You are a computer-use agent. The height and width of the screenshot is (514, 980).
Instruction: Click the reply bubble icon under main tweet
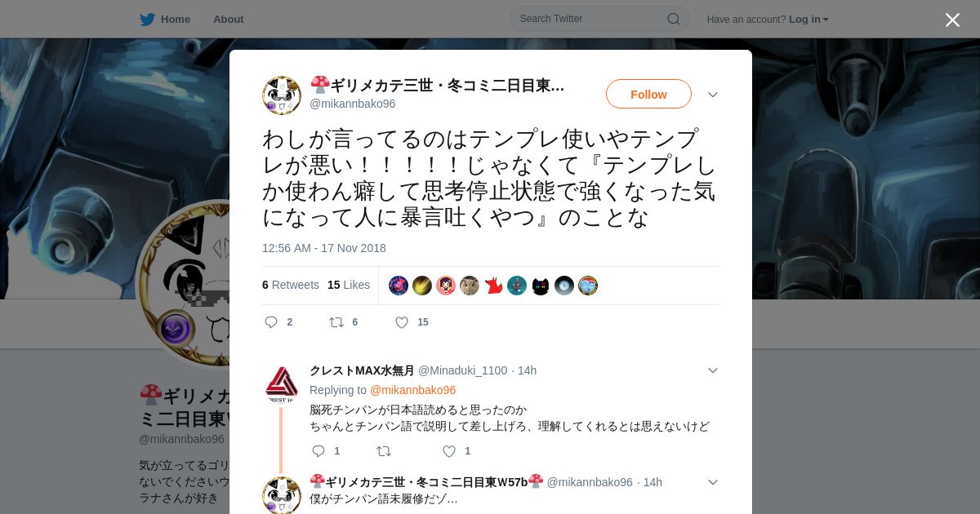point(271,322)
